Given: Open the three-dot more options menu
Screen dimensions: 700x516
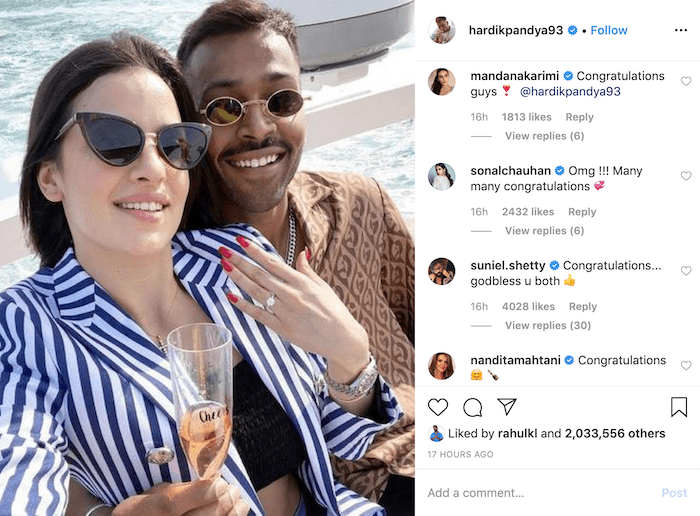Looking at the screenshot, I should coord(681,30).
